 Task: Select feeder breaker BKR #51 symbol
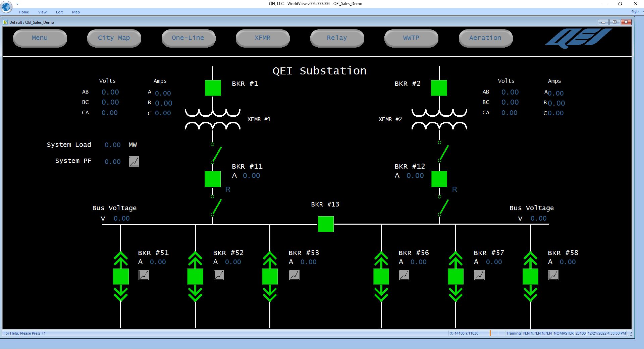pyautogui.click(x=121, y=277)
